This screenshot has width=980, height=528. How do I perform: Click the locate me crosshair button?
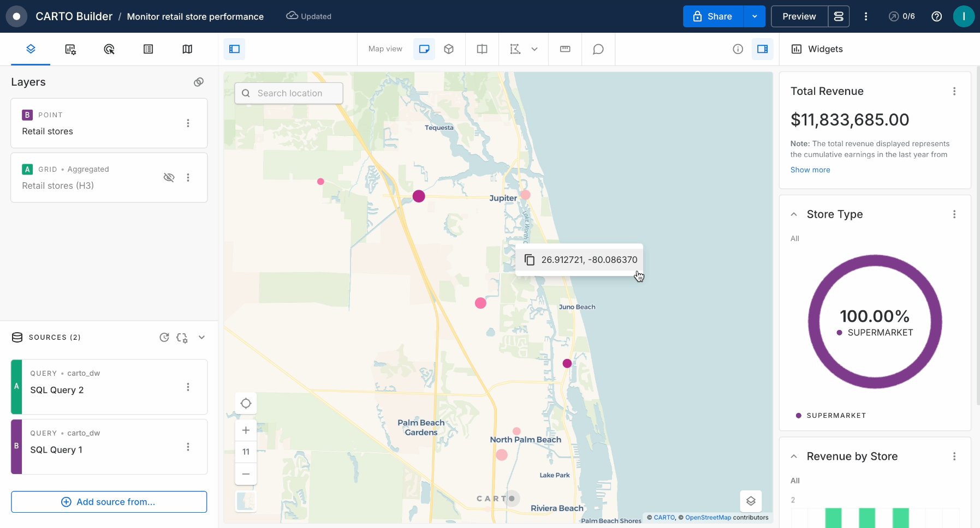tap(246, 404)
